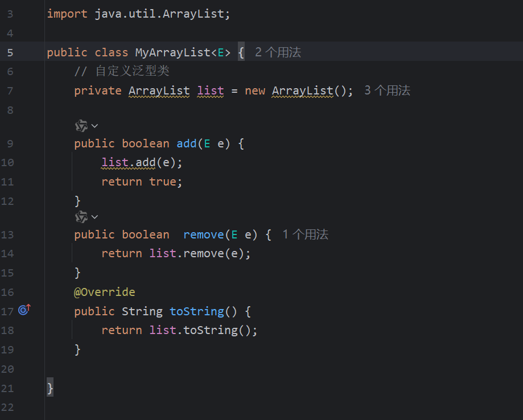This screenshot has width=523, height=420.
Task: Click the generic type parameter E in the class declaration
Action: point(220,53)
